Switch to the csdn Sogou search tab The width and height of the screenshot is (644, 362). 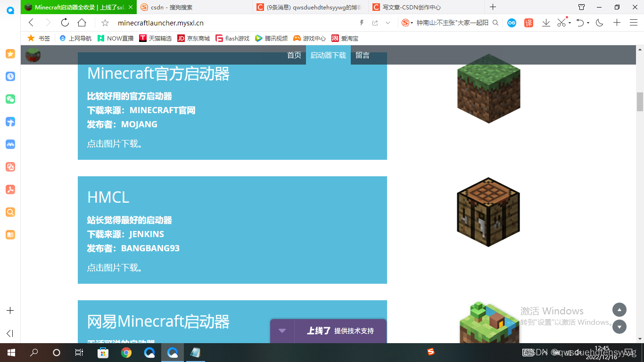(x=194, y=7)
